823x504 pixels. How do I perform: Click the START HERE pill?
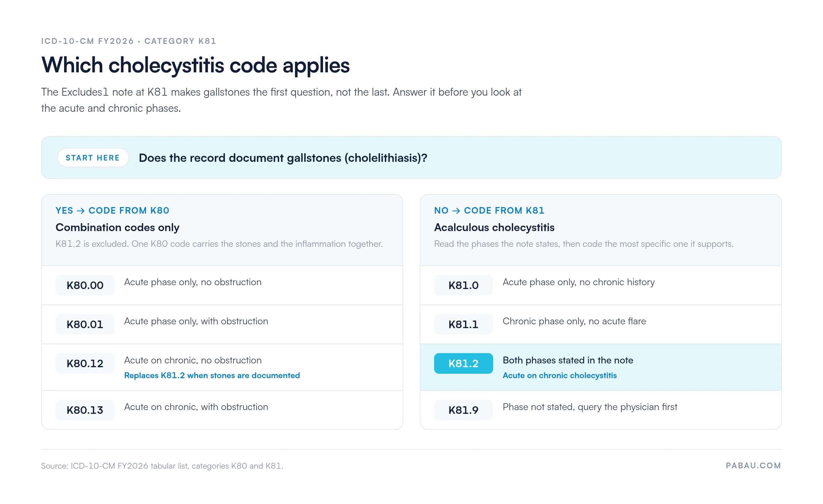93,158
